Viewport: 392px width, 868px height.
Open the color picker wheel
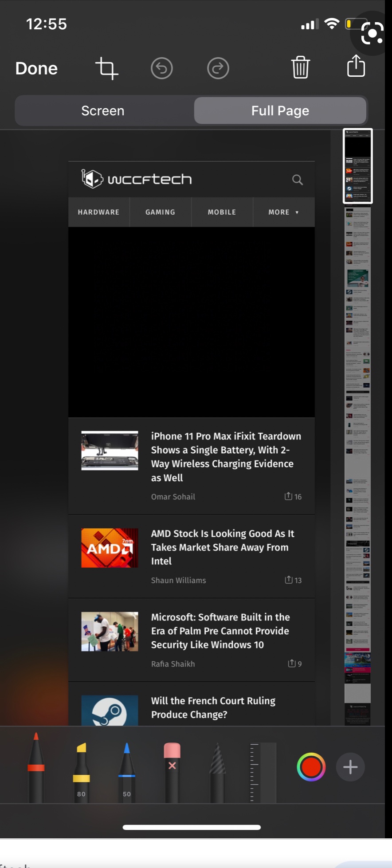311,767
